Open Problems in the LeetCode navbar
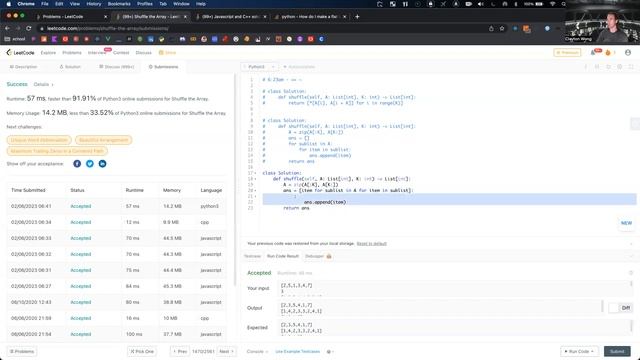Screen dimensions: 640x360 [x=72, y=53]
